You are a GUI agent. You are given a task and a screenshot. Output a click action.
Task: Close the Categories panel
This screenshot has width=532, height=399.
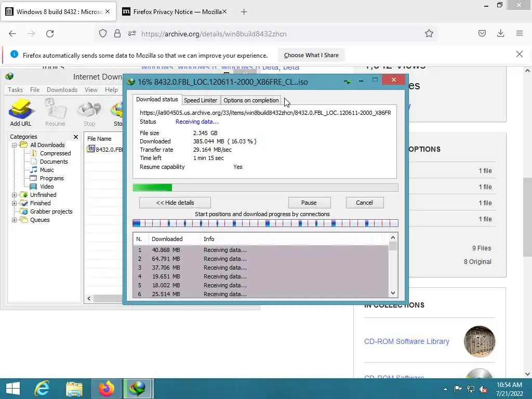point(76,137)
